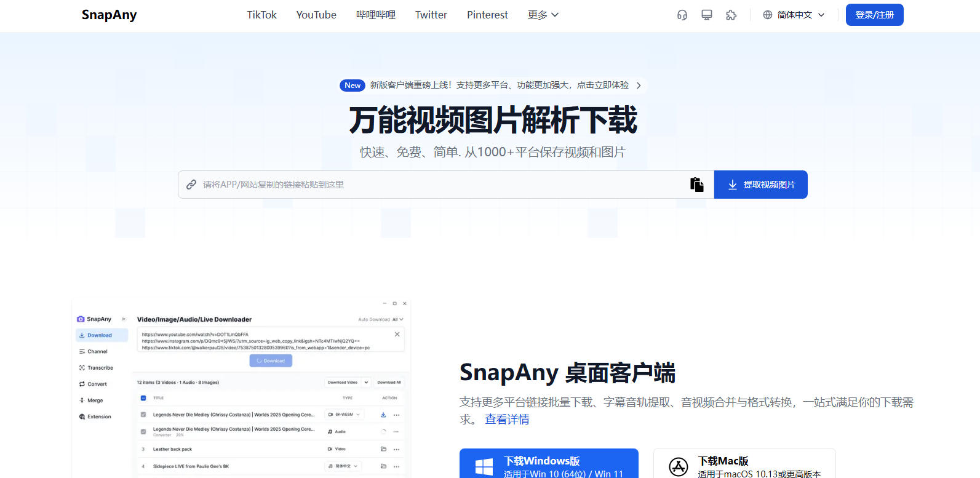Open the TikTok downloader page
The image size is (980, 478).
point(261,15)
